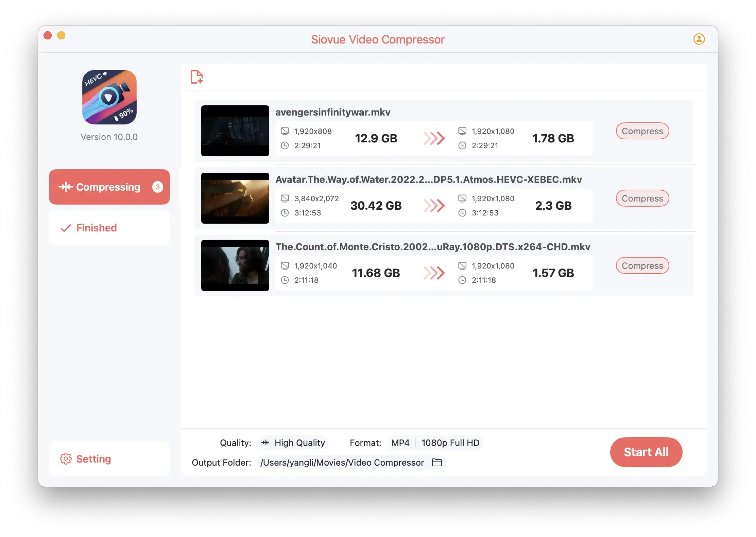Compress avengersinfinitywar.mkv
This screenshot has width=756, height=537.
click(642, 131)
